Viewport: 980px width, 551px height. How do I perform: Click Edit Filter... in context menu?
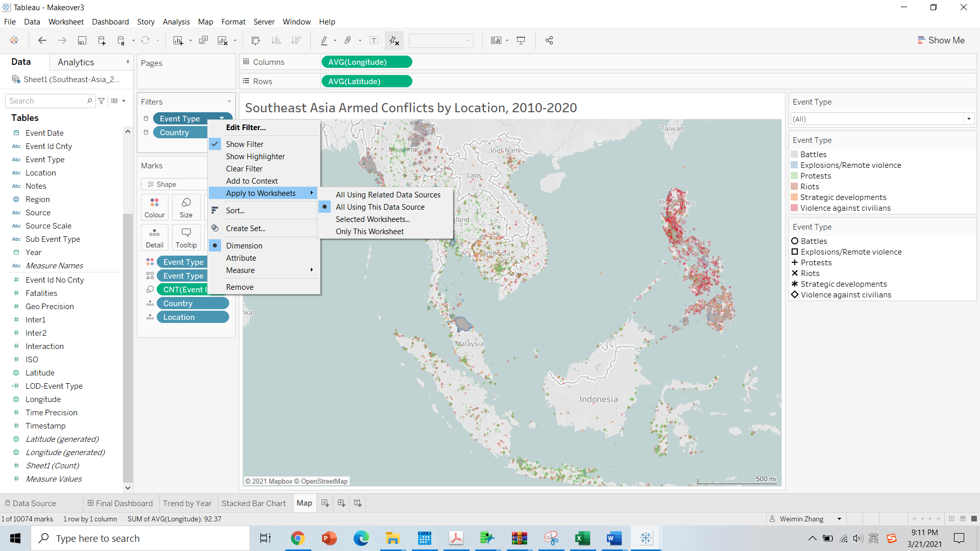click(x=246, y=128)
